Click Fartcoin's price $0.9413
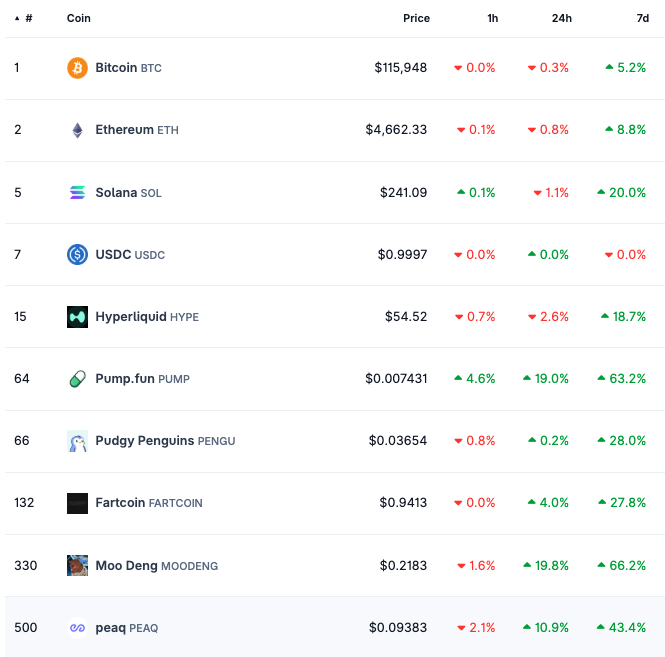This screenshot has height=657, width=665. pyautogui.click(x=403, y=503)
